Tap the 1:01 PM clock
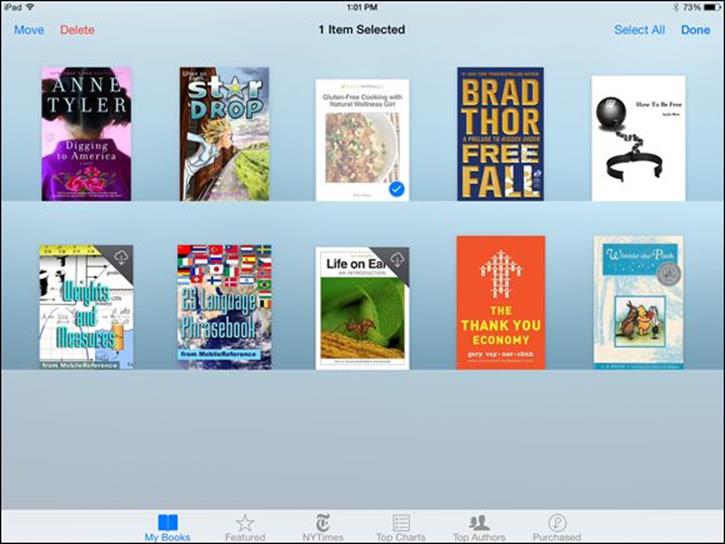Viewport: 725px width, 544px height. click(362, 7)
